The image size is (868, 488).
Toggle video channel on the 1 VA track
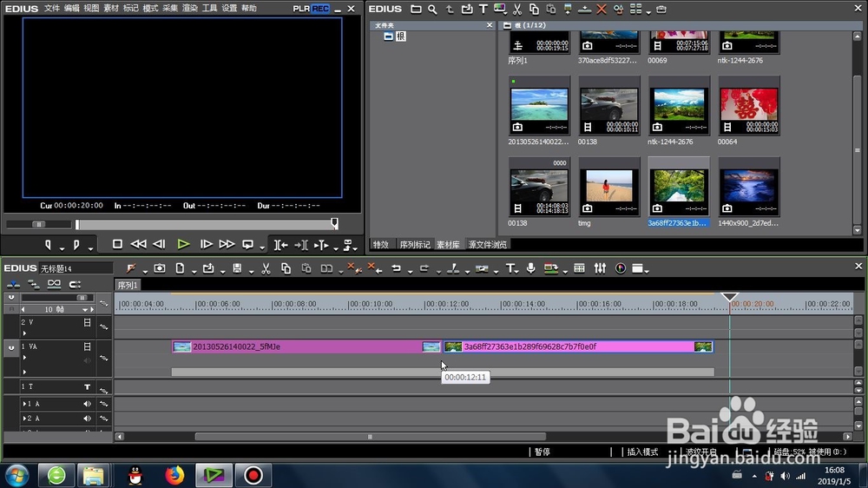pos(87,346)
